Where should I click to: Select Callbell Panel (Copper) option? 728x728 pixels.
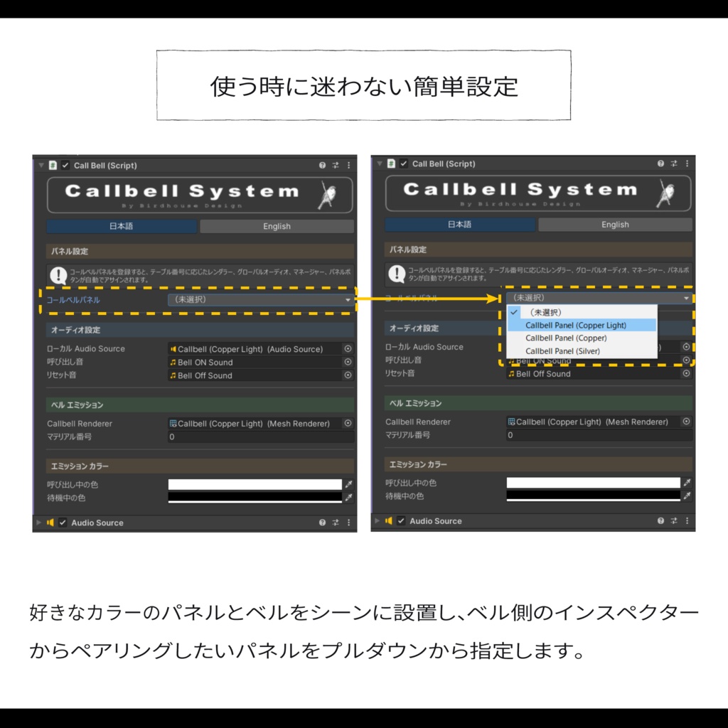tap(582, 338)
